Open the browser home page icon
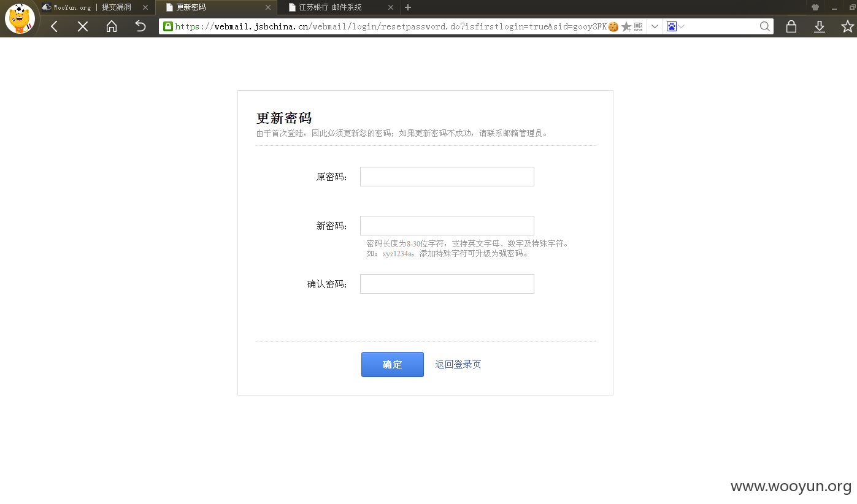The width and height of the screenshot is (857, 504). pos(112,26)
